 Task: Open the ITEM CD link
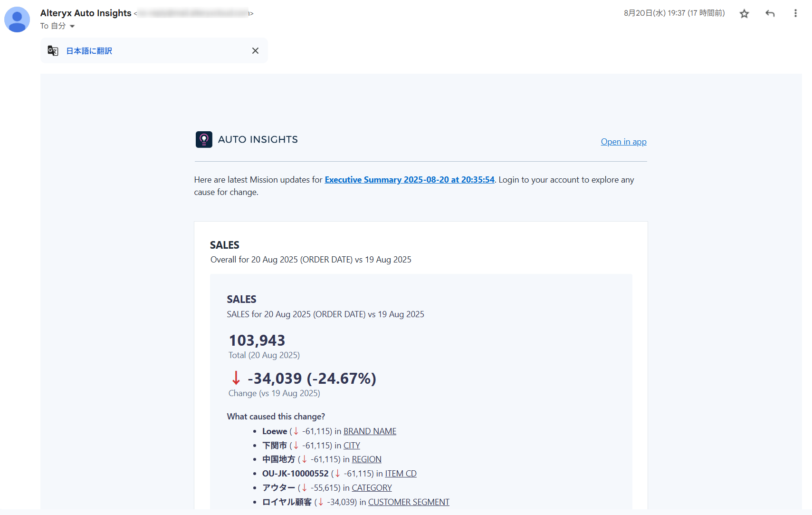401,474
